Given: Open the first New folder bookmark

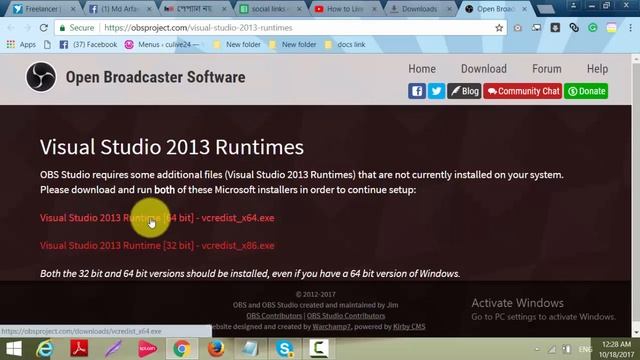Looking at the screenshot, I should point(237,44).
